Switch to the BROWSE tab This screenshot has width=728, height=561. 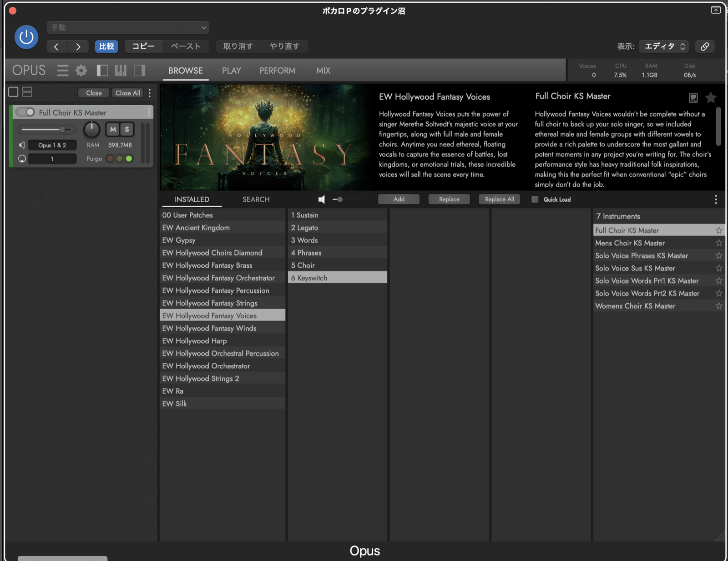[x=186, y=71]
